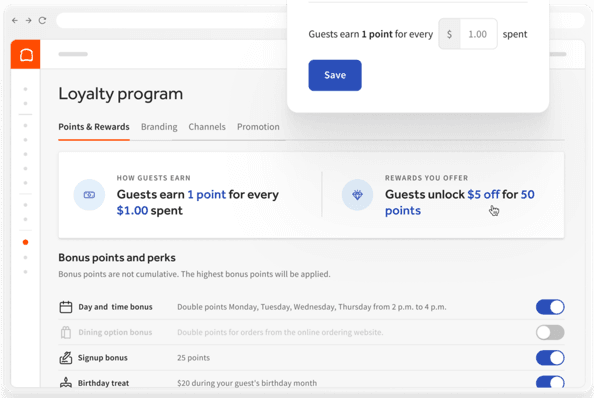Image resolution: width=594 pixels, height=398 pixels.
Task: Click the How Guests Earn money icon
Action: pos(89,195)
